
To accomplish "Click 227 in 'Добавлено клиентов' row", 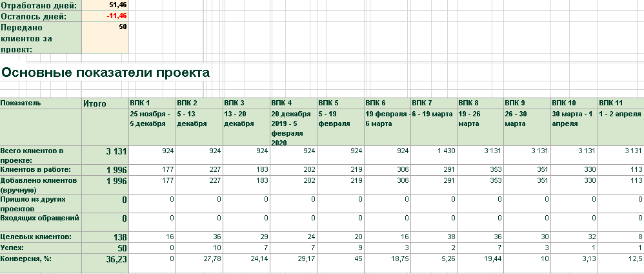I will (199, 185).
